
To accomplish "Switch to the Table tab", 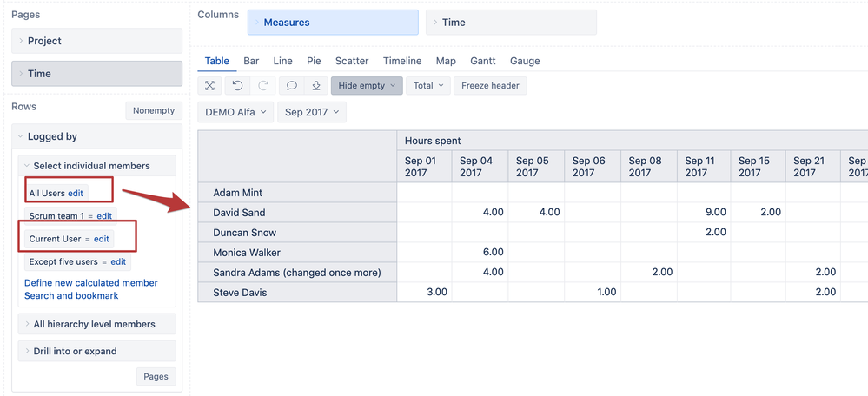I will tap(217, 61).
